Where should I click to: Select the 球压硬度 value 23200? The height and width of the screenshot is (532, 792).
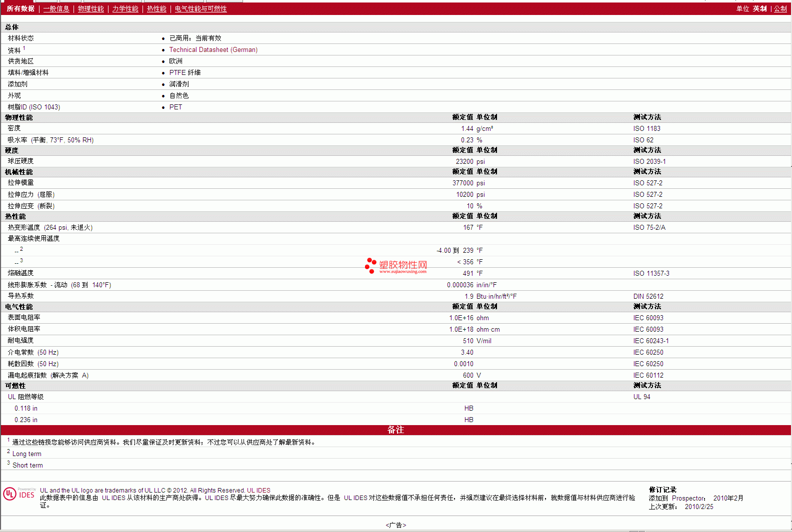tap(464, 162)
